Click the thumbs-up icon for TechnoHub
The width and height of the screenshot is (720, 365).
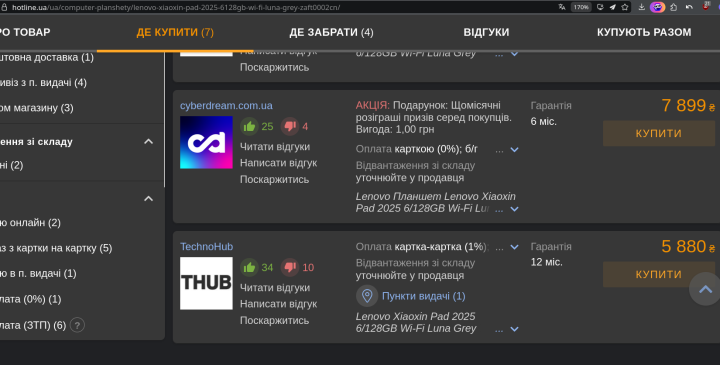coord(249,267)
